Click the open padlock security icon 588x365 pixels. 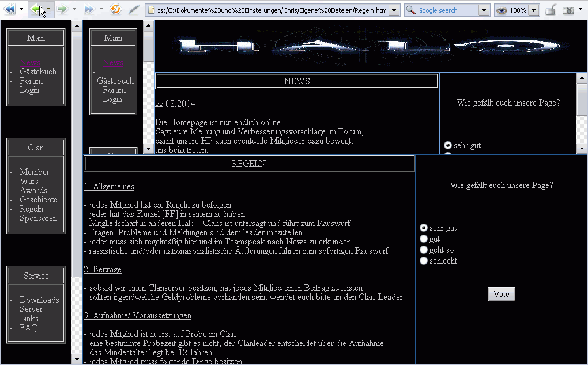tap(551, 10)
